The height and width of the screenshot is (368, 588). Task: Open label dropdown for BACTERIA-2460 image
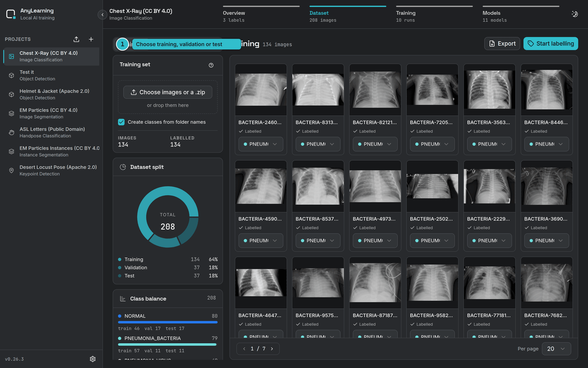point(261,144)
